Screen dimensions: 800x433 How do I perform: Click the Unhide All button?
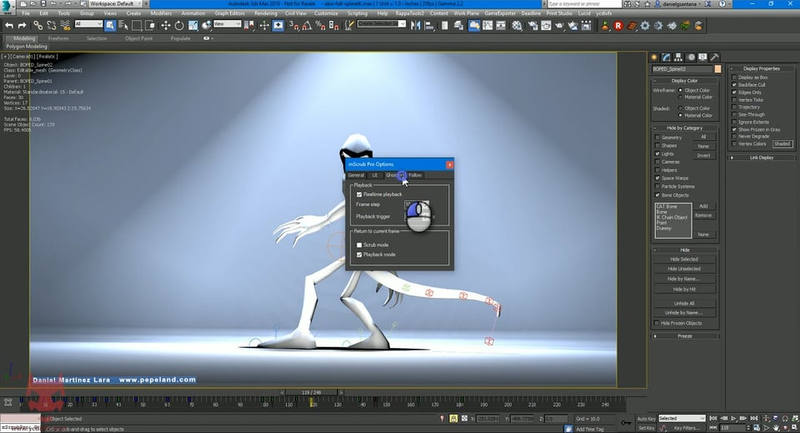(x=685, y=302)
